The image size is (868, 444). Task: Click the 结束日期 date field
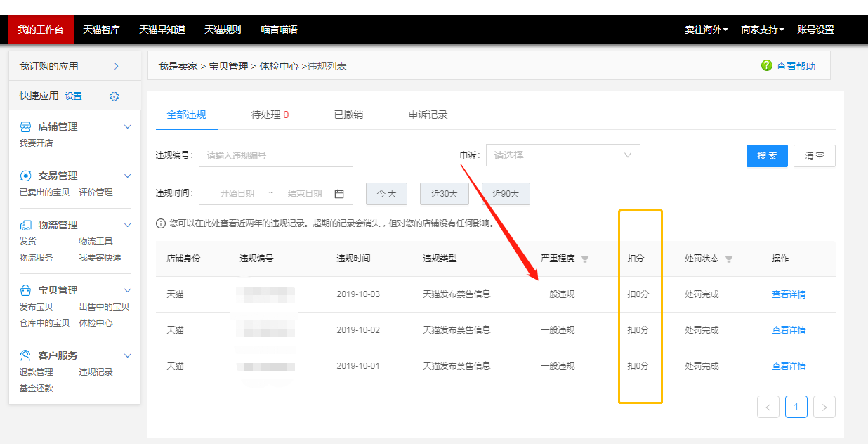tap(305, 194)
